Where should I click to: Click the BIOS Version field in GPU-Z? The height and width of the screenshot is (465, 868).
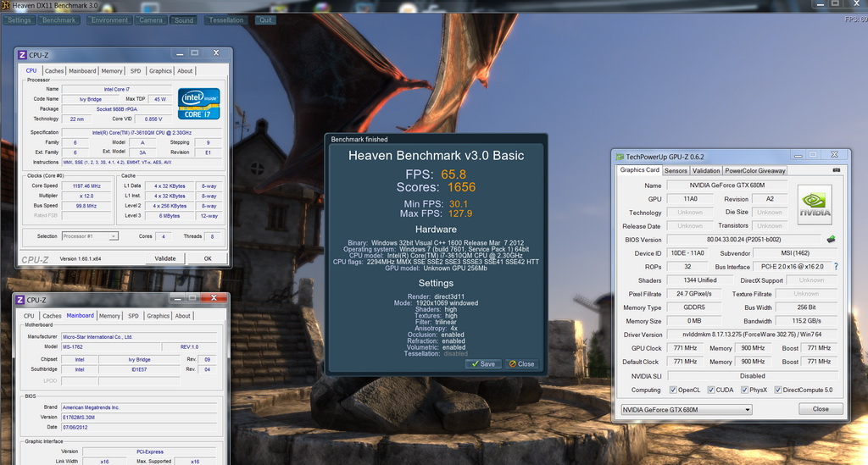click(745, 240)
